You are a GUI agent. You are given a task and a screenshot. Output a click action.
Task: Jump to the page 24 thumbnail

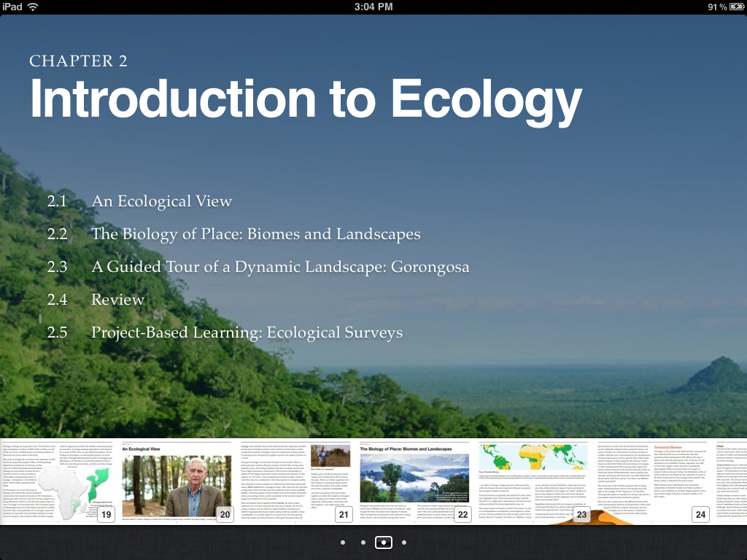click(x=653, y=481)
